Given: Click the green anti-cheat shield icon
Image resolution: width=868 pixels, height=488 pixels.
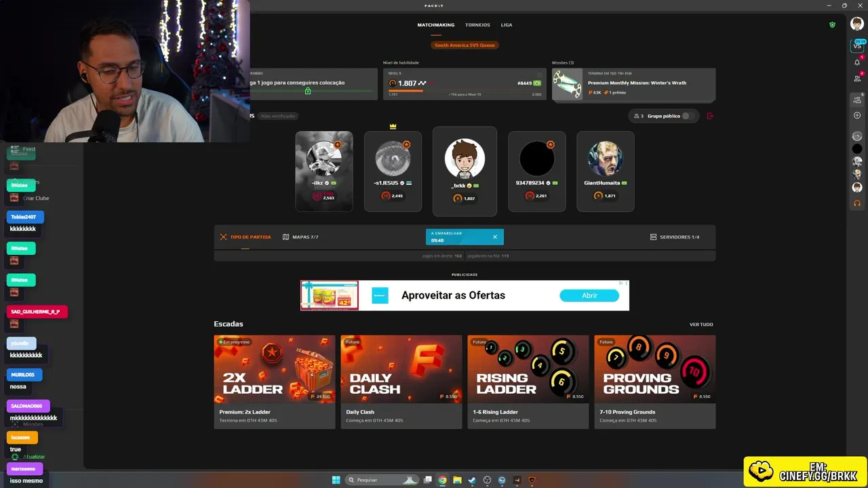Looking at the screenshot, I should click(x=832, y=25).
